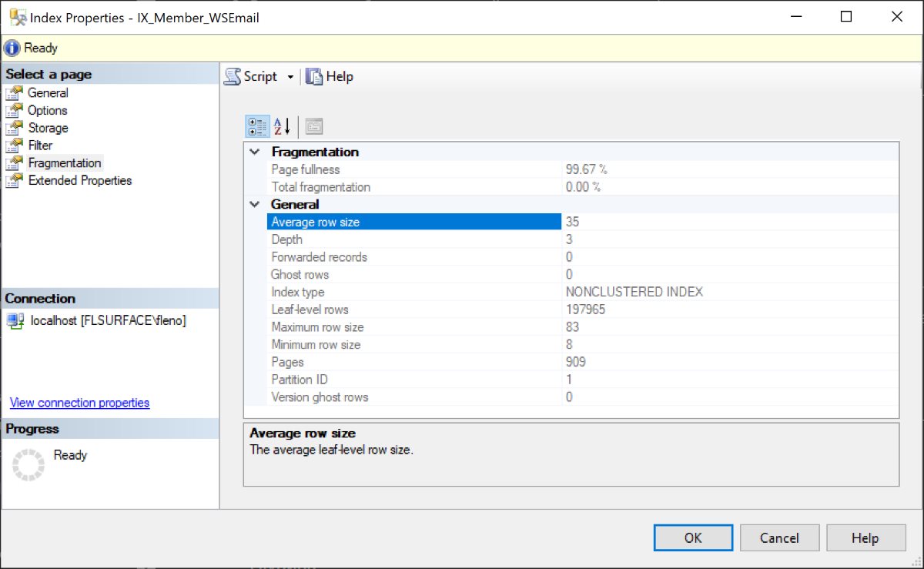Click the localhost [FLSURFACE\fleno] connection text

click(108, 321)
